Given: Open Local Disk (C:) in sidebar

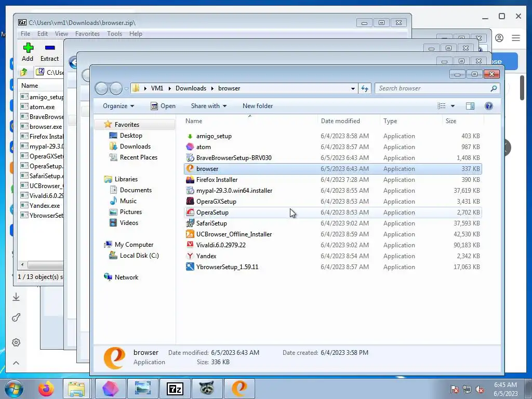Looking at the screenshot, I should 139,256.
